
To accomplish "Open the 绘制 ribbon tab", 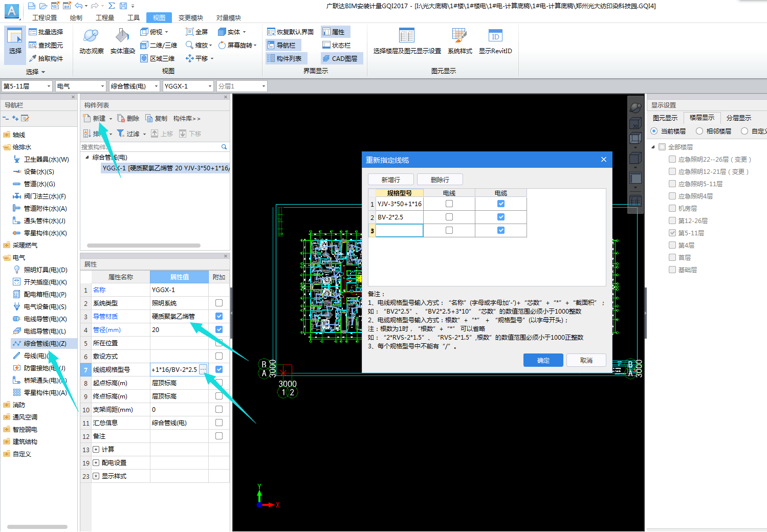I will [x=76, y=17].
